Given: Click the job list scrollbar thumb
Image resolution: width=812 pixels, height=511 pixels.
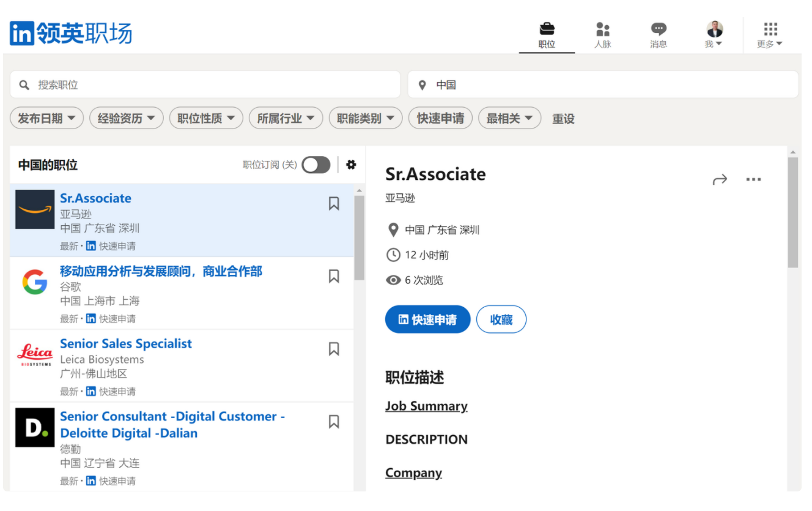Looking at the screenshot, I should (360, 238).
